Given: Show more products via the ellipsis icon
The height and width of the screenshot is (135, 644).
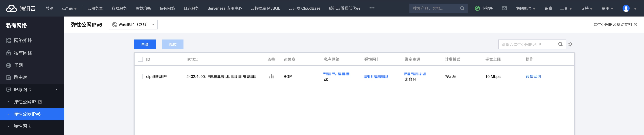Looking at the screenshot, I should pos(372,8).
